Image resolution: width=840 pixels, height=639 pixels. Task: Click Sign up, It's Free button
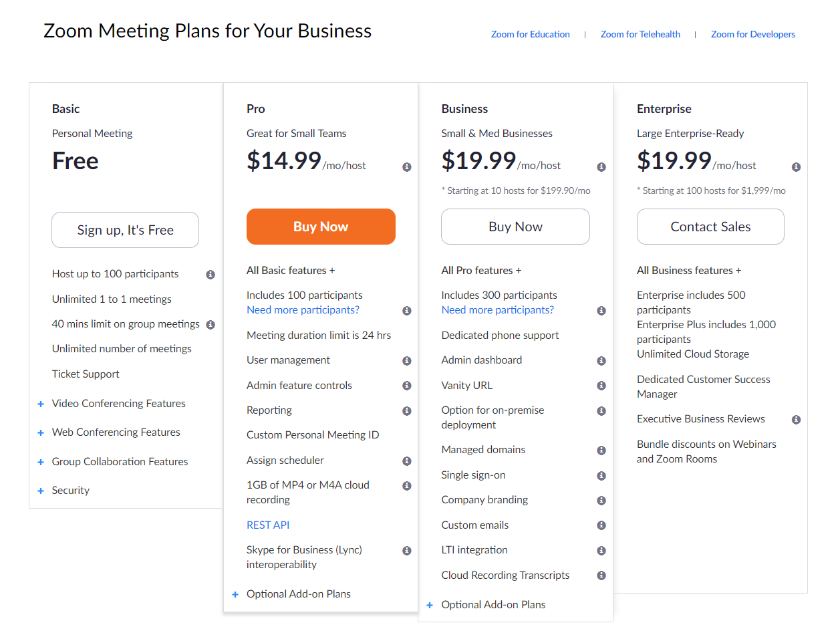coord(125,230)
